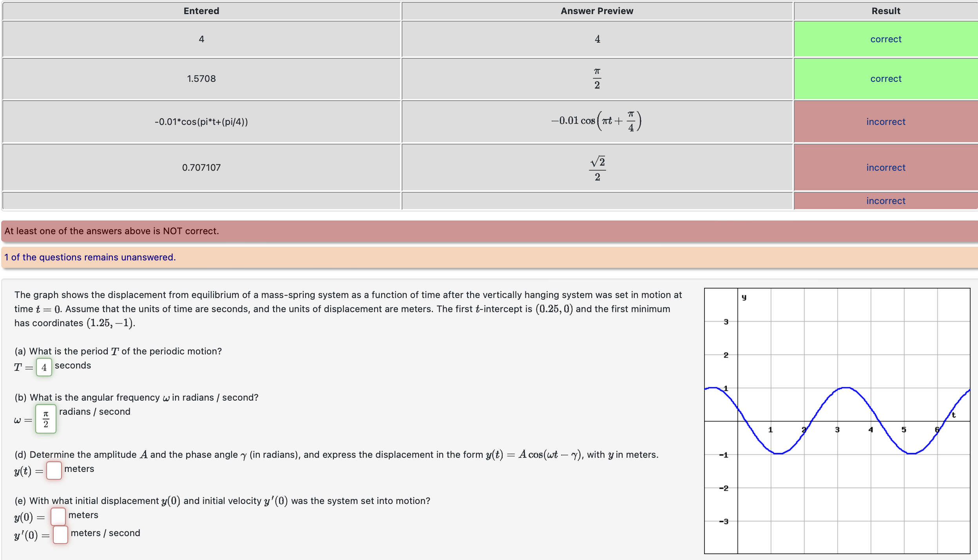Click the incorrect red result icon for cos expression
Screen dimensions: 978x560
point(885,121)
